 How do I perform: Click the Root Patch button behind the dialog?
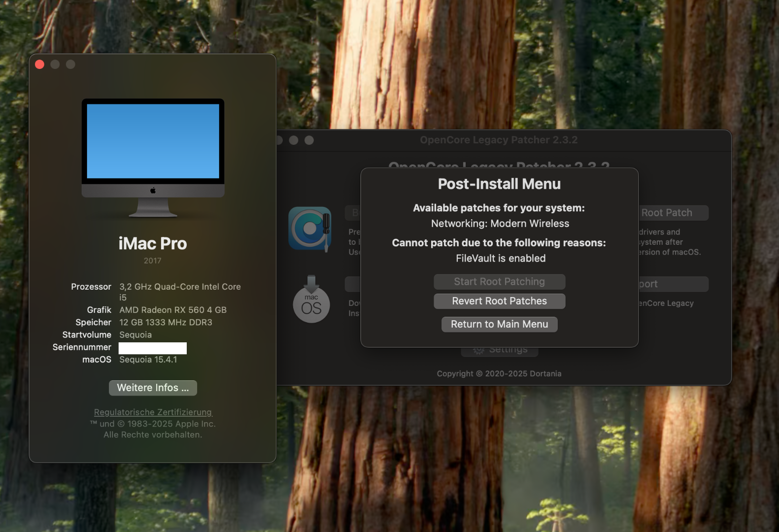pyautogui.click(x=674, y=213)
